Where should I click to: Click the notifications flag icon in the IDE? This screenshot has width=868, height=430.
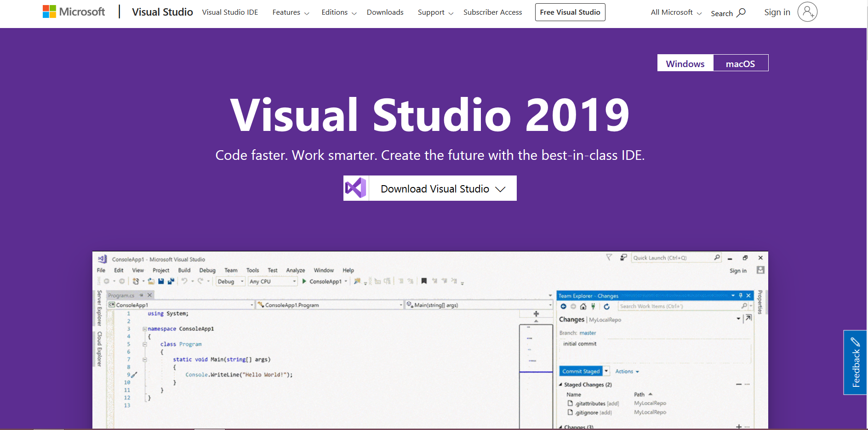(x=609, y=257)
